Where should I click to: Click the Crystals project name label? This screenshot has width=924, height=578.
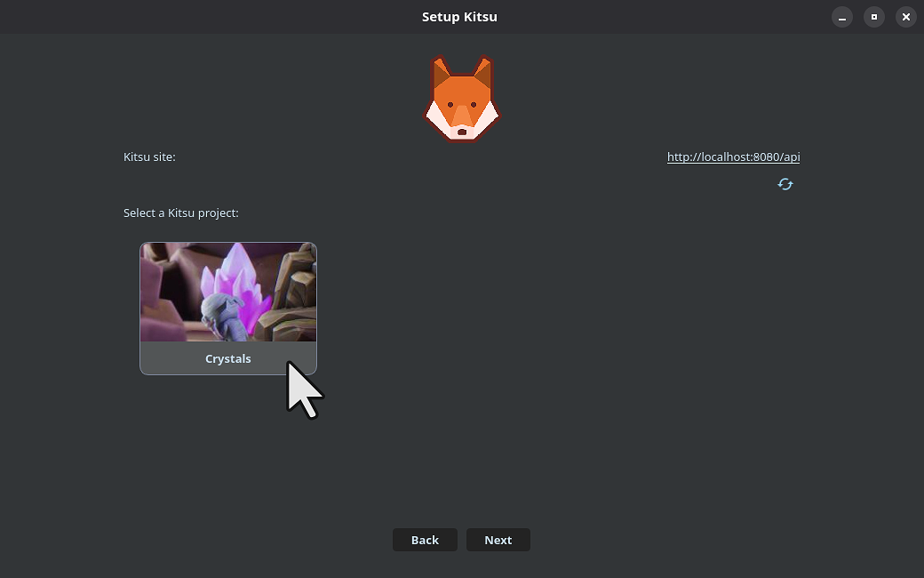pyautogui.click(x=228, y=358)
